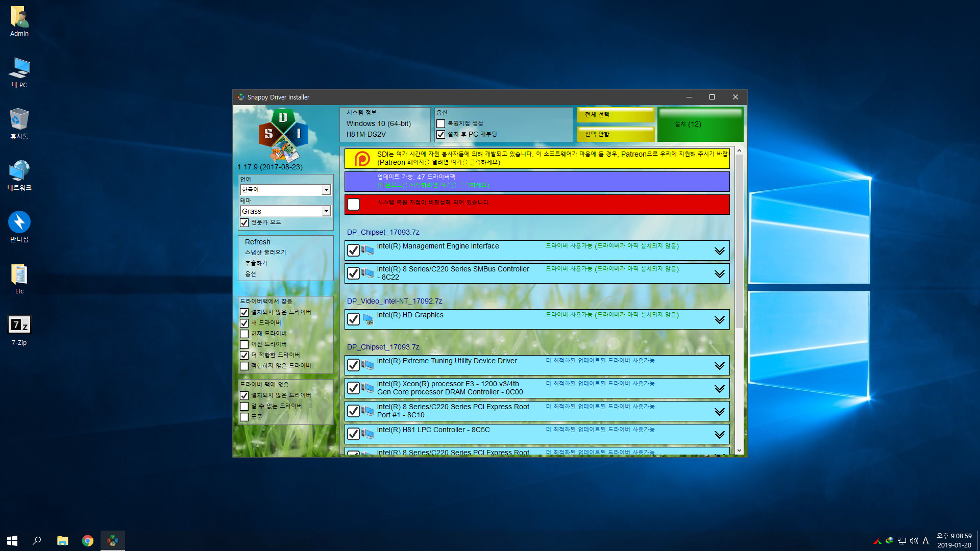Enable 현재 드라이버 filter checkbox
Viewport: 980px width, 551px height.
click(244, 334)
